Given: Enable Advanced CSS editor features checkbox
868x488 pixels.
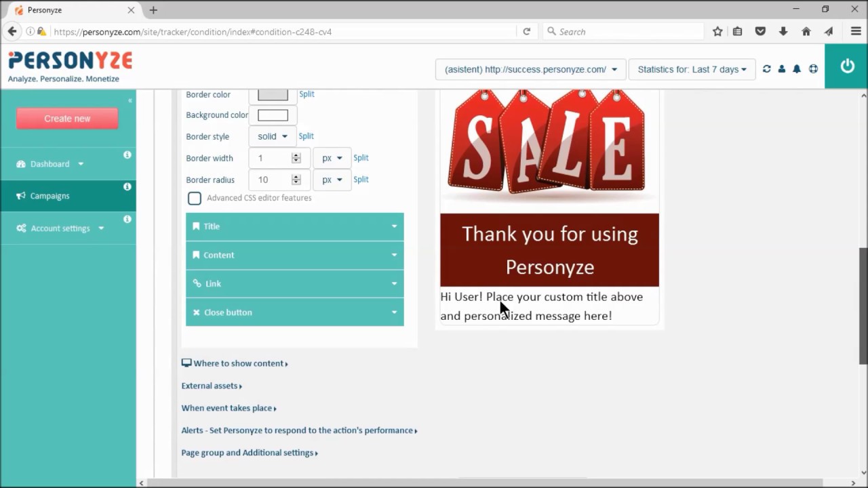Looking at the screenshot, I should 195,198.
